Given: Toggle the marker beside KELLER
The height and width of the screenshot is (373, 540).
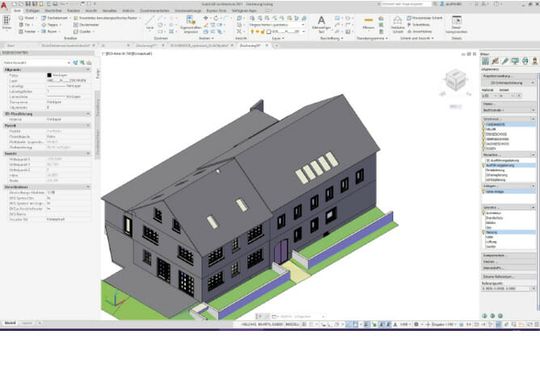Looking at the screenshot, I should point(484,129).
